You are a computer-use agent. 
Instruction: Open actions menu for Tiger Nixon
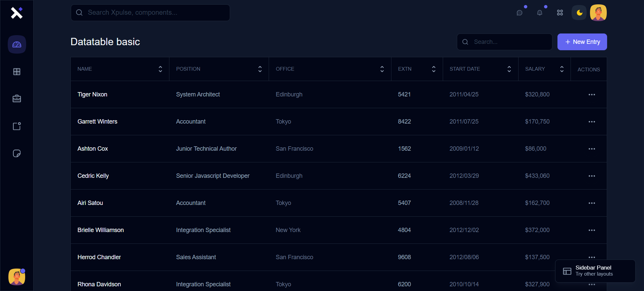pos(592,95)
